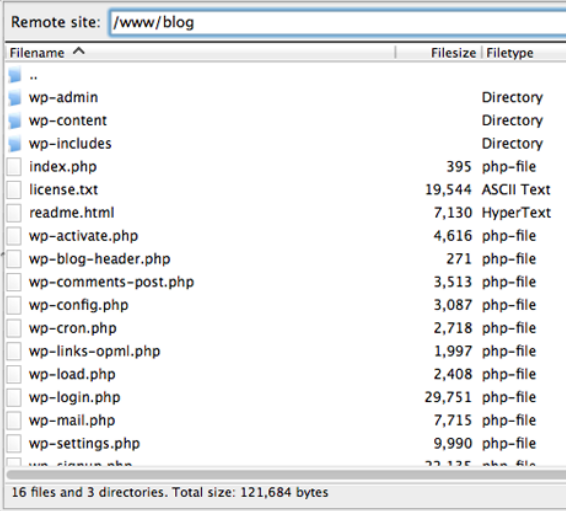Select the wp-login.php filename
This screenshot has width=566, height=511.
(75, 398)
